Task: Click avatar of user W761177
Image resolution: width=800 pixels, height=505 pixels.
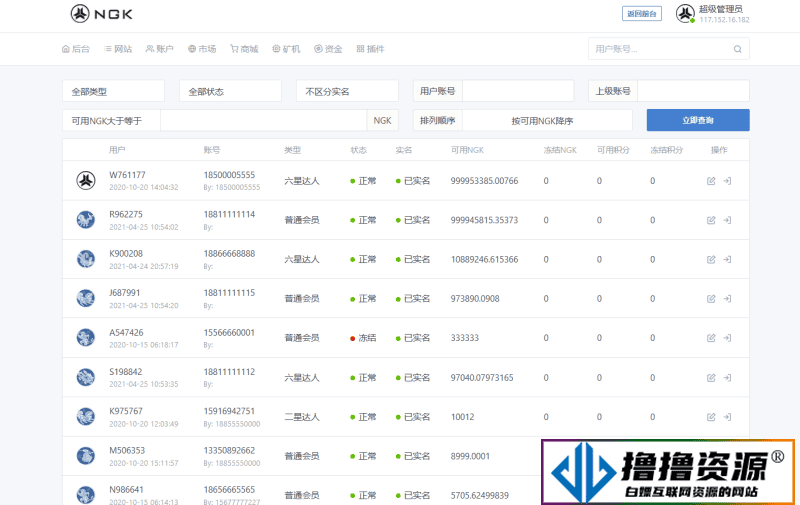Action: (x=86, y=181)
